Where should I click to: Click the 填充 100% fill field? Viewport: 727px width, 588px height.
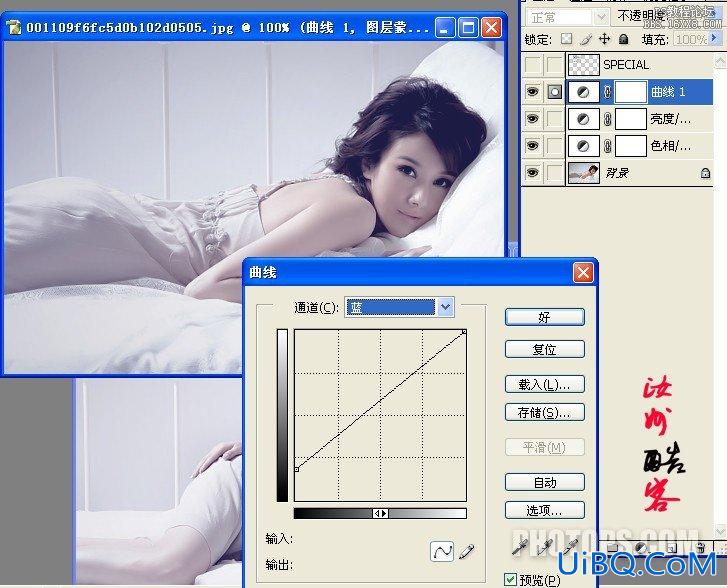pyautogui.click(x=690, y=39)
